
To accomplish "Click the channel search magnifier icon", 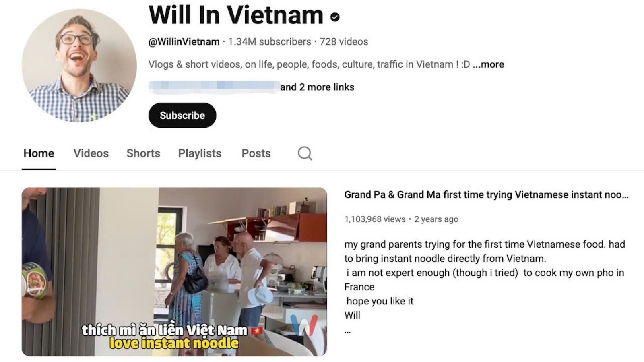I will [305, 153].
